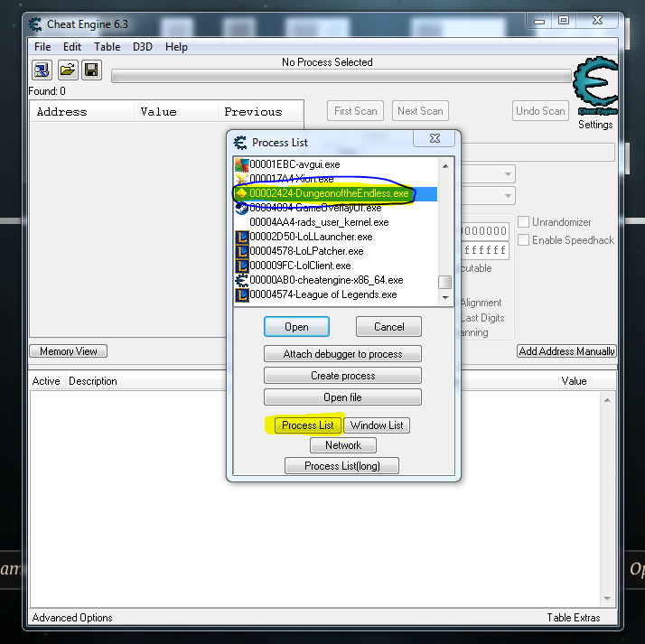Click Cancel in the Process List dialog
Image resolution: width=645 pixels, height=644 pixels.
[388, 327]
